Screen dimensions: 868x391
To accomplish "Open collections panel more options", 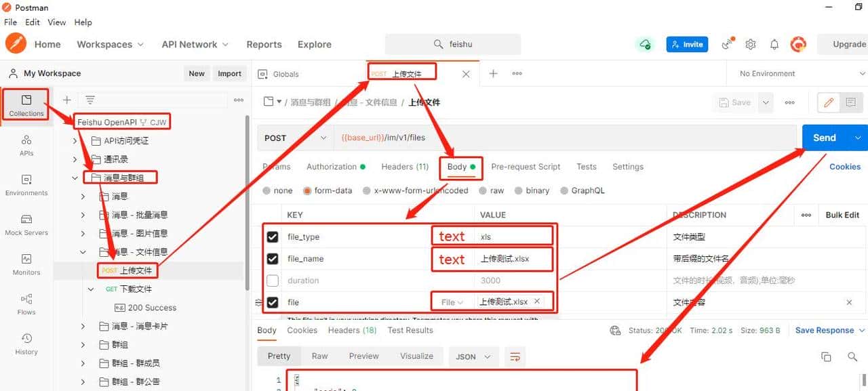I will (x=239, y=100).
